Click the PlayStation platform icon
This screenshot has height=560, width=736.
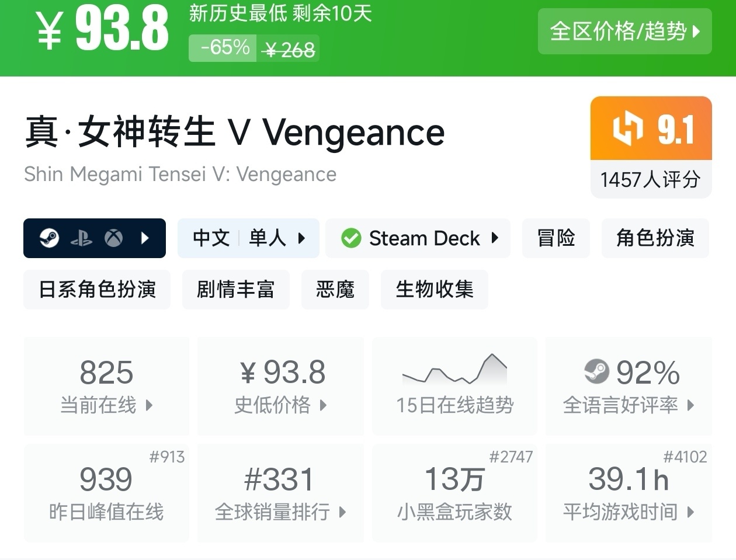pos(81,238)
